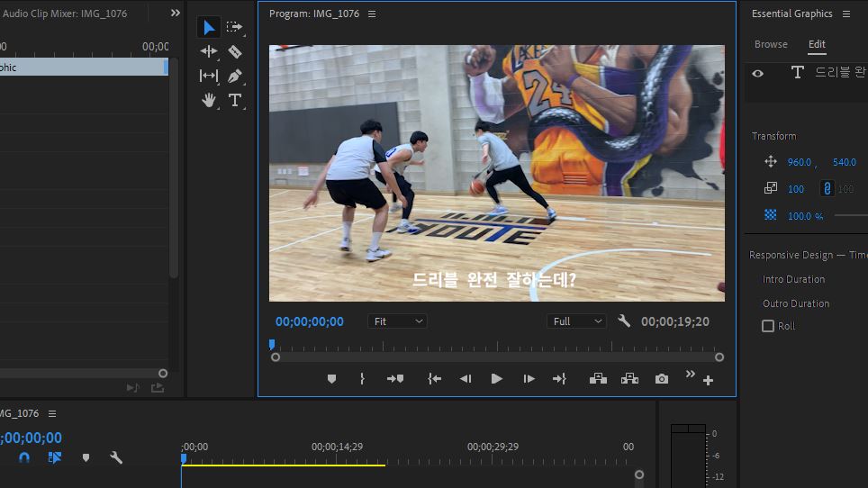Toggle scale lock link in Transform
The image size is (868, 488).
pyautogui.click(x=827, y=189)
